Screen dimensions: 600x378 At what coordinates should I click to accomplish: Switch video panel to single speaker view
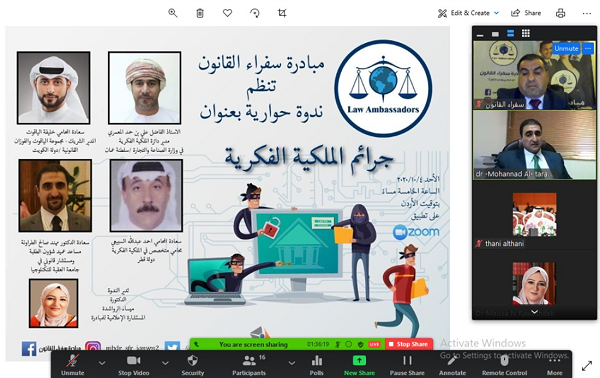[495, 34]
